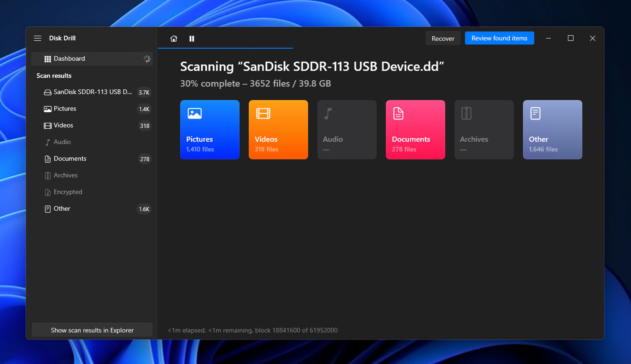Open Other in the scan results sidebar

pos(92,209)
